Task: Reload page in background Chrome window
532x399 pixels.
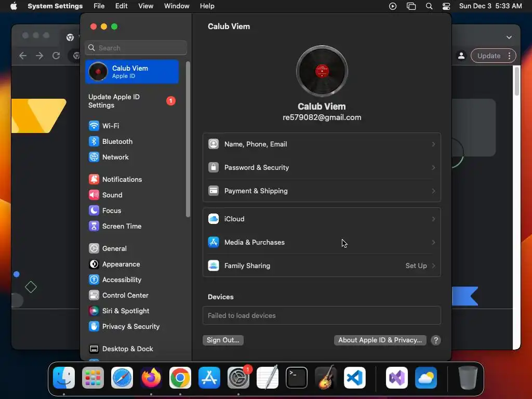Action: click(x=56, y=56)
